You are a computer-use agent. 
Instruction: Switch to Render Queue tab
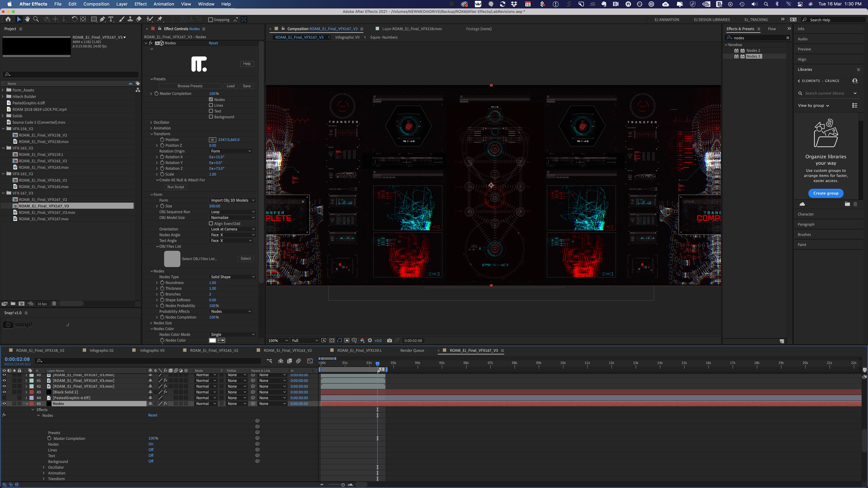point(412,350)
